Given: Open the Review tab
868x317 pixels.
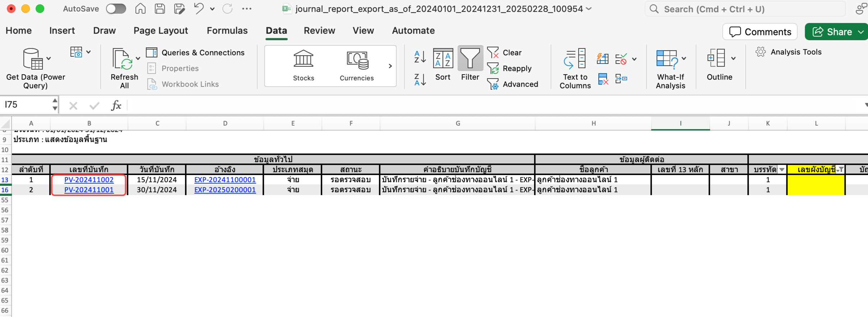Looking at the screenshot, I should (320, 31).
